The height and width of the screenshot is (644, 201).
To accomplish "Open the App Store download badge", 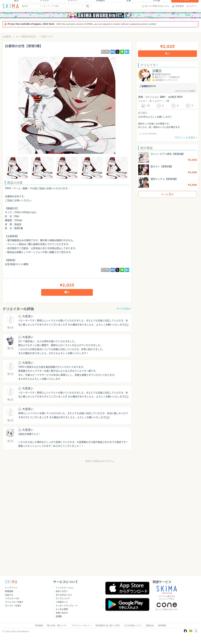I will 127,588.
